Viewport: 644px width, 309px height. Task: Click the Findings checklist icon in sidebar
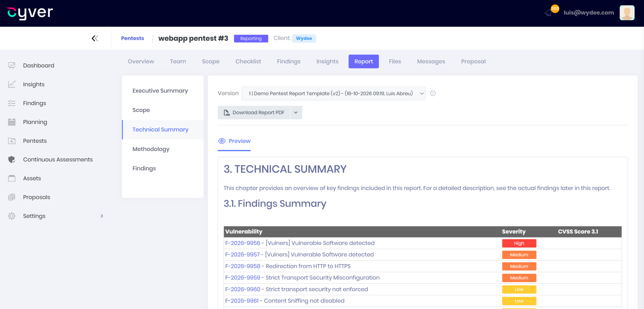click(12, 103)
